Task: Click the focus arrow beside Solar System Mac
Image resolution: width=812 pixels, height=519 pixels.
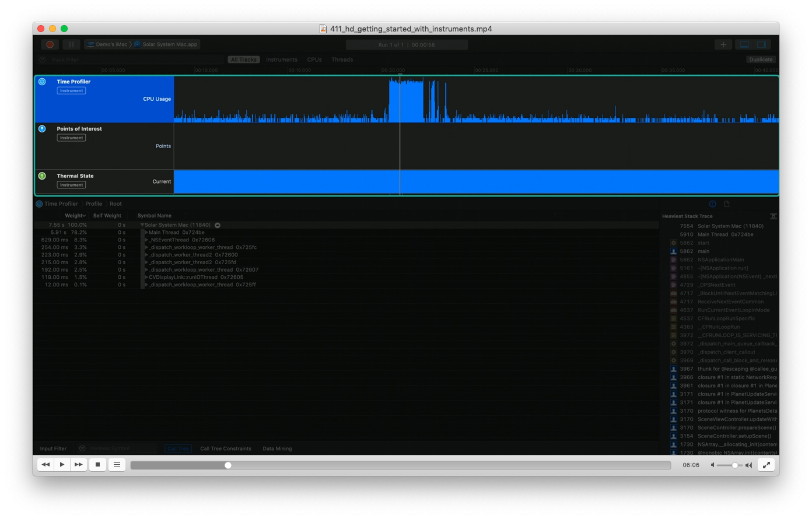Action: [x=218, y=225]
